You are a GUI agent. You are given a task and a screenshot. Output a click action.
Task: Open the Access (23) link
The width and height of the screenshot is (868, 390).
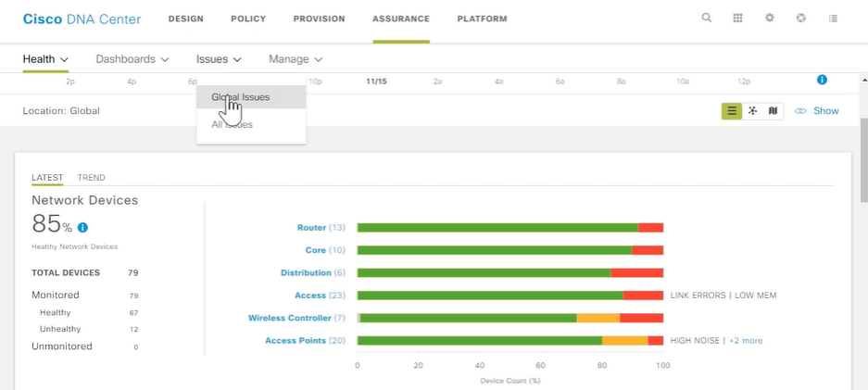[x=320, y=296]
